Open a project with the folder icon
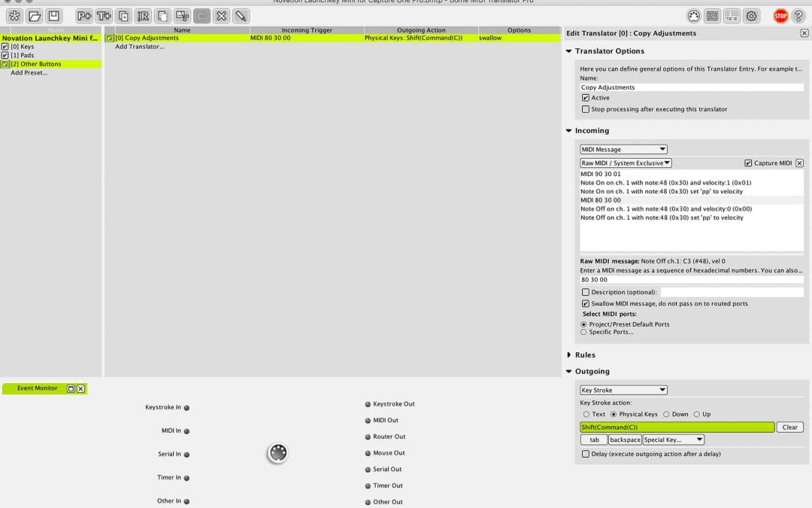The width and height of the screenshot is (812, 508). [35, 16]
